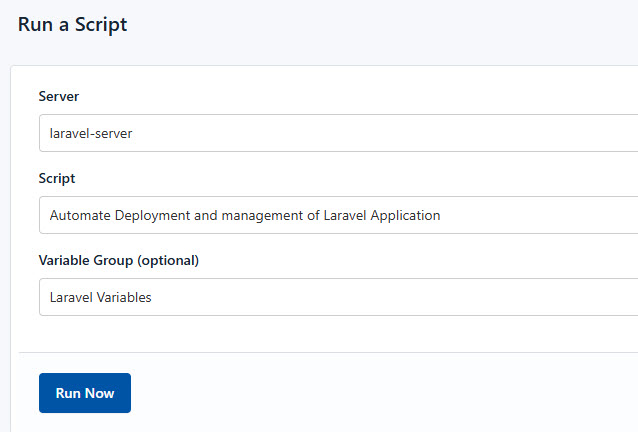The width and height of the screenshot is (638, 432).
Task: Click the divider line above Run Now
Action: click(x=330, y=352)
